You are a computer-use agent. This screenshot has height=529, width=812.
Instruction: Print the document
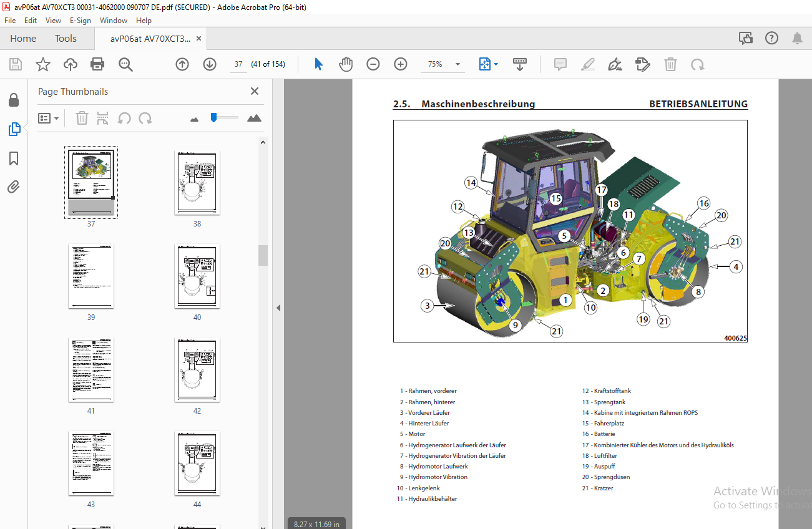pyautogui.click(x=97, y=64)
